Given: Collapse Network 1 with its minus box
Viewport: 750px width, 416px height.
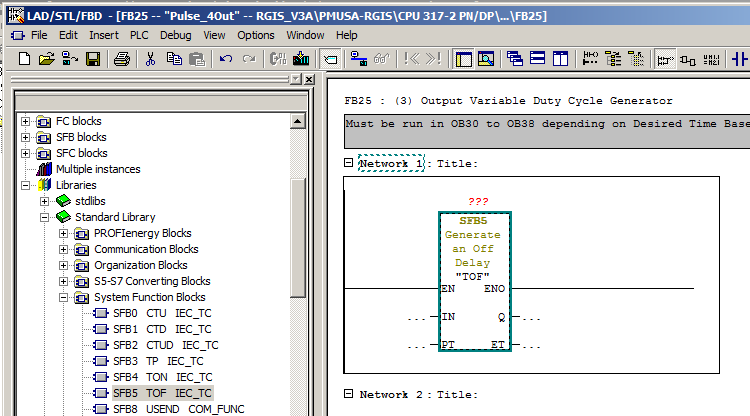Looking at the screenshot, I should [348, 163].
